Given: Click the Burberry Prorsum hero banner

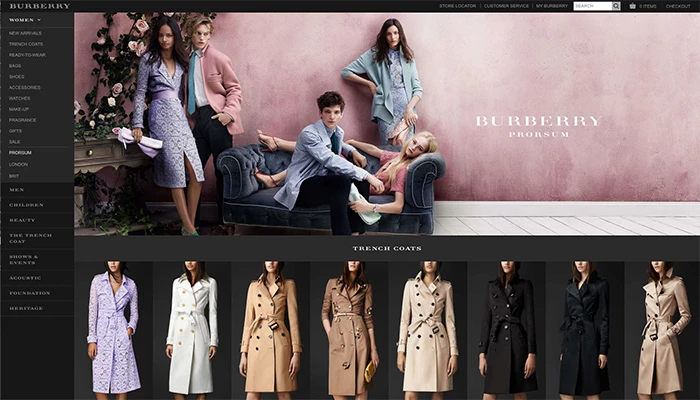Looking at the screenshot, I should click(x=387, y=124).
